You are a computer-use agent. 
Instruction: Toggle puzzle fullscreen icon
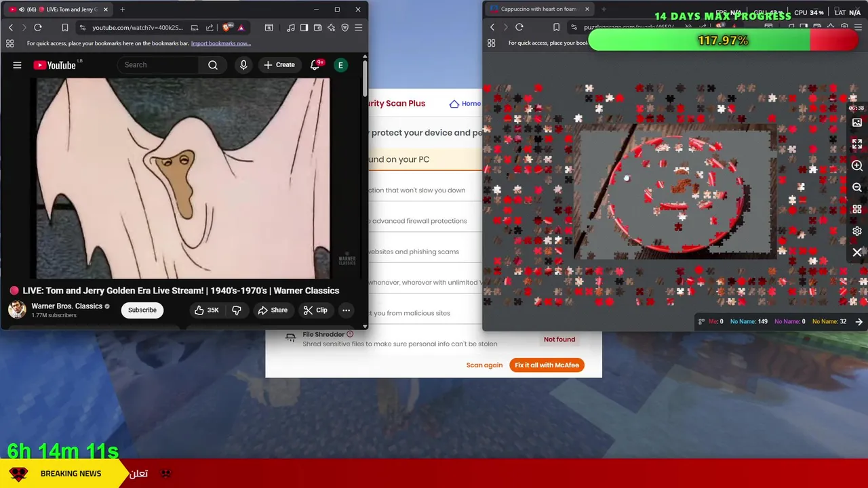[x=857, y=144]
